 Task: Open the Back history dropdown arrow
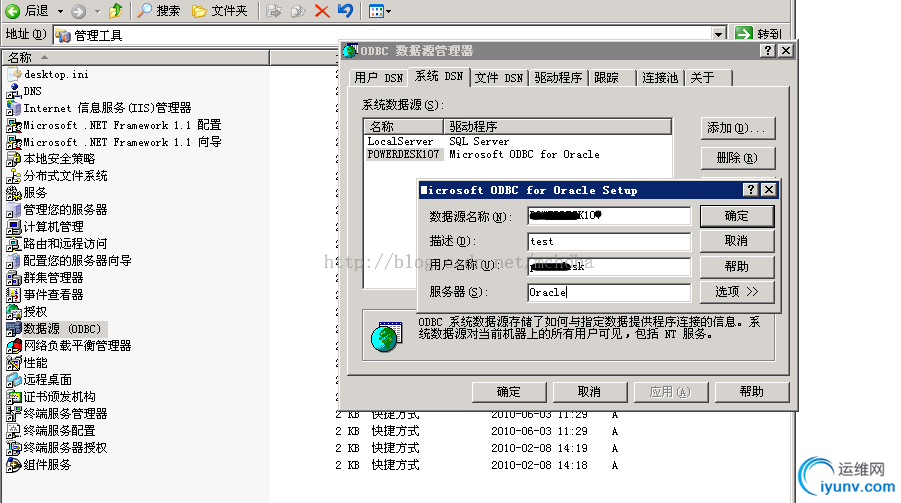60,11
